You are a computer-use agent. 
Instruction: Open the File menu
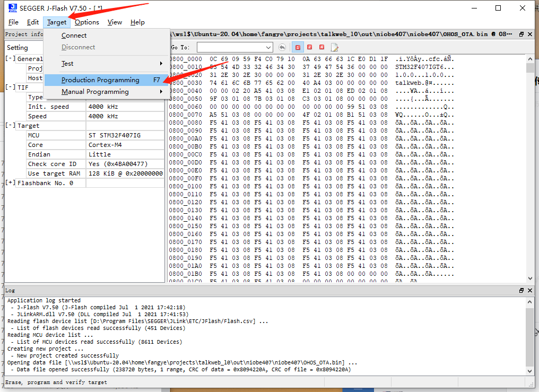tap(13, 22)
